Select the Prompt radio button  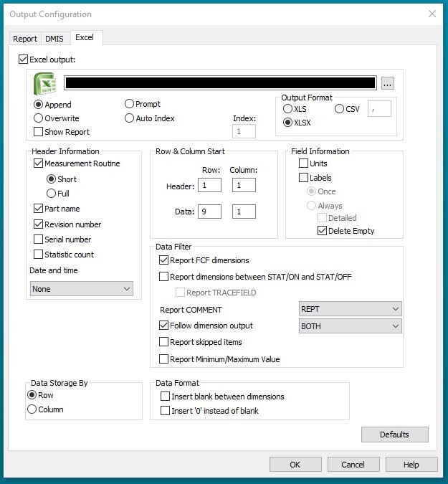click(x=129, y=104)
